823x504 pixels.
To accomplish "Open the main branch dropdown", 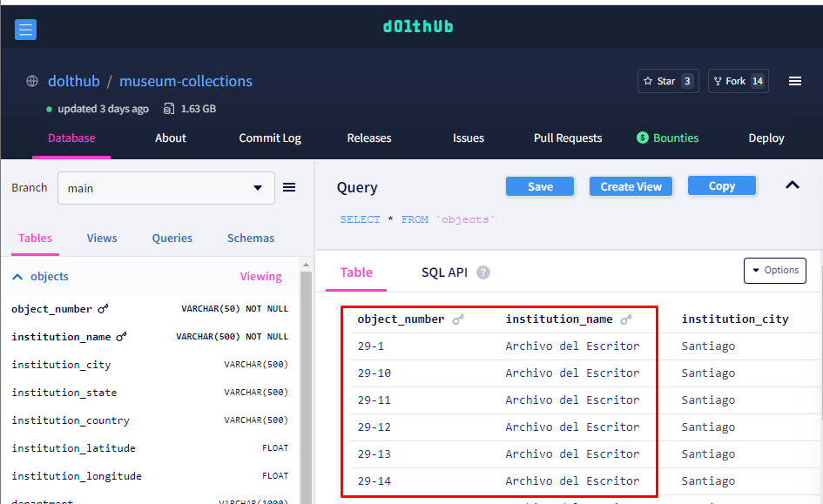I will point(166,187).
